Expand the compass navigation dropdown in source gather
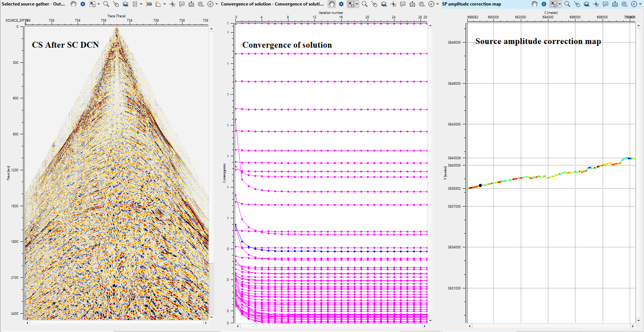The image size is (644, 332). click(x=217, y=4)
